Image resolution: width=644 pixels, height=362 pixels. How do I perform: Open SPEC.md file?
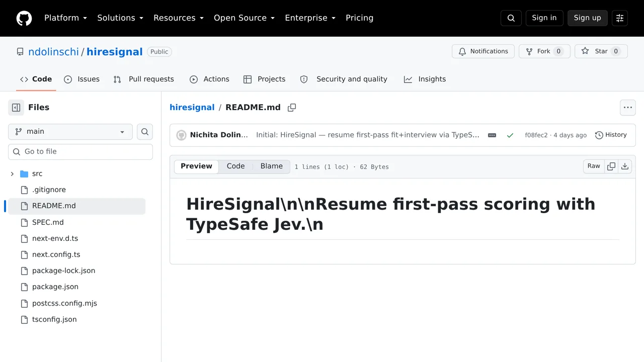point(48,222)
